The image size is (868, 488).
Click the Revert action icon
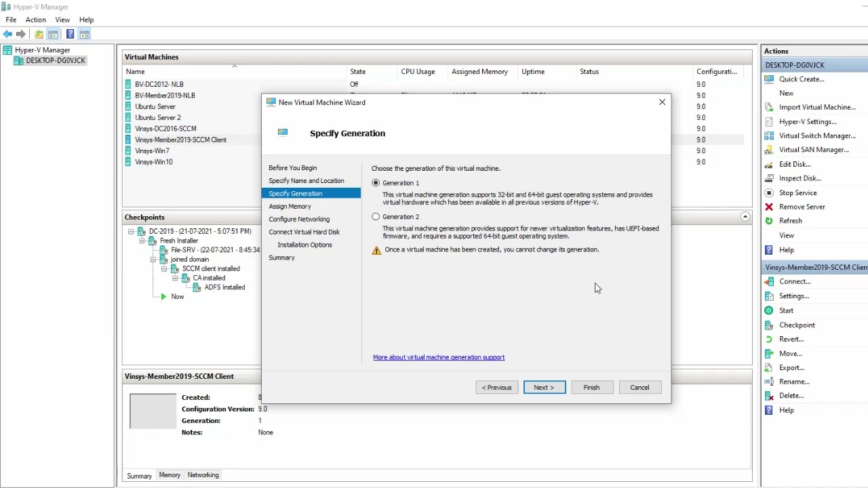point(769,339)
